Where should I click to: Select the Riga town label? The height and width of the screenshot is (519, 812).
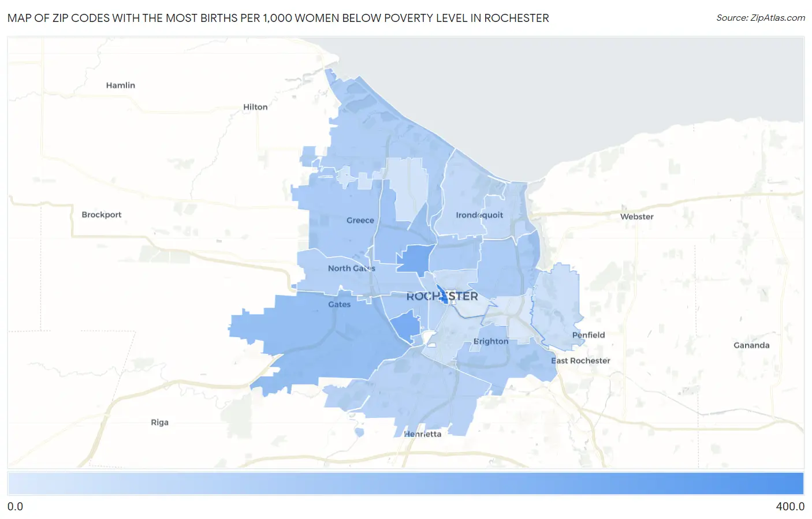160,423
